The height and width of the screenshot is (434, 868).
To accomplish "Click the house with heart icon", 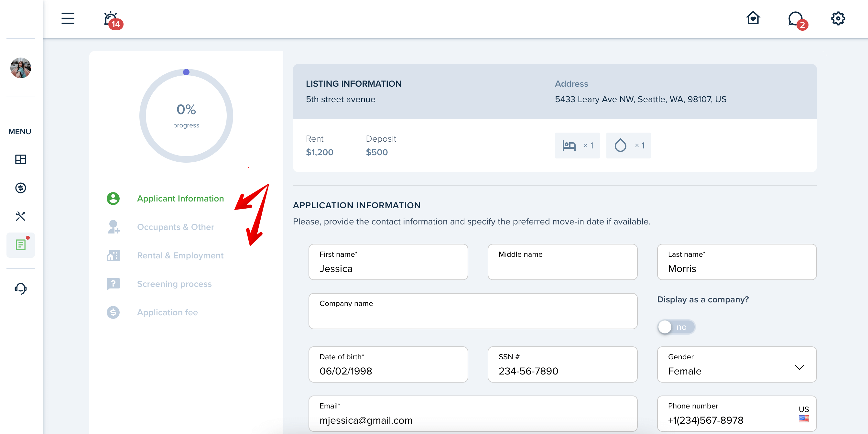I will pyautogui.click(x=753, y=18).
